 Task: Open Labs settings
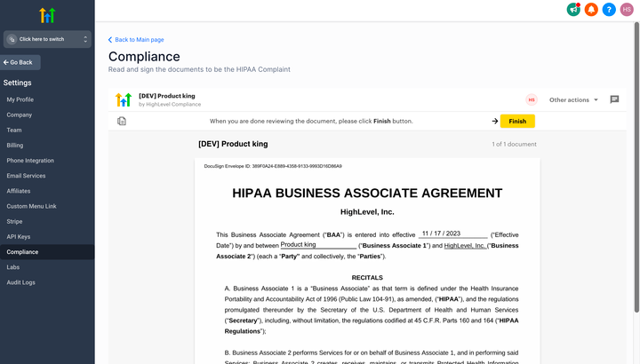pyautogui.click(x=13, y=267)
